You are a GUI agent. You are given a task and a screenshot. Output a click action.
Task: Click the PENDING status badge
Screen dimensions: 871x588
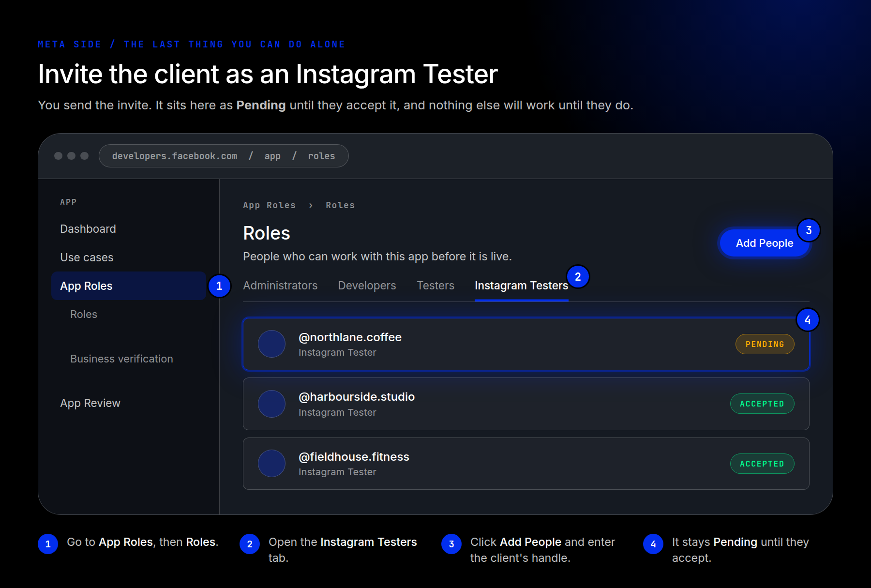[x=765, y=344]
